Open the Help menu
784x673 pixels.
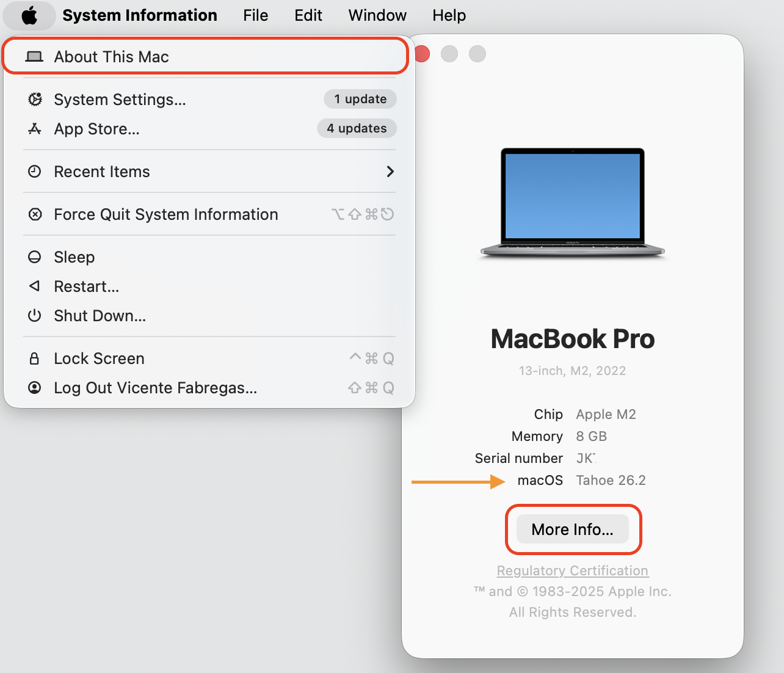pyautogui.click(x=449, y=15)
